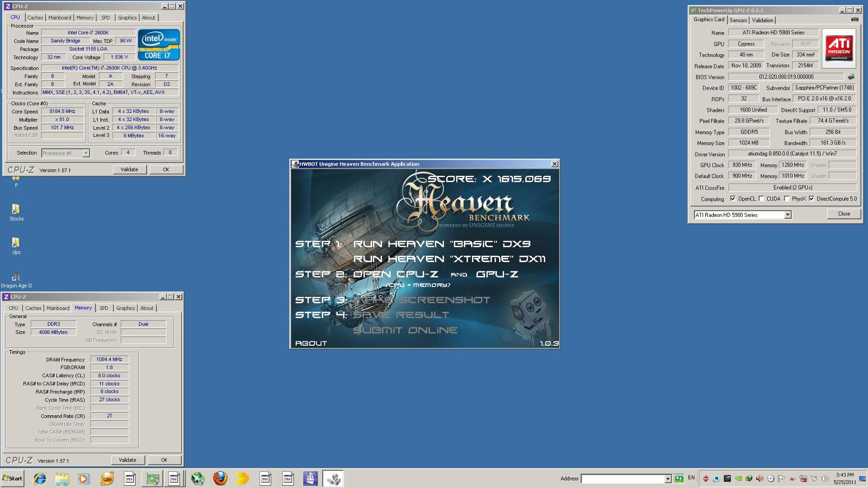Open Internet Explorer from the taskbar
The image size is (868, 488).
click(x=40, y=478)
